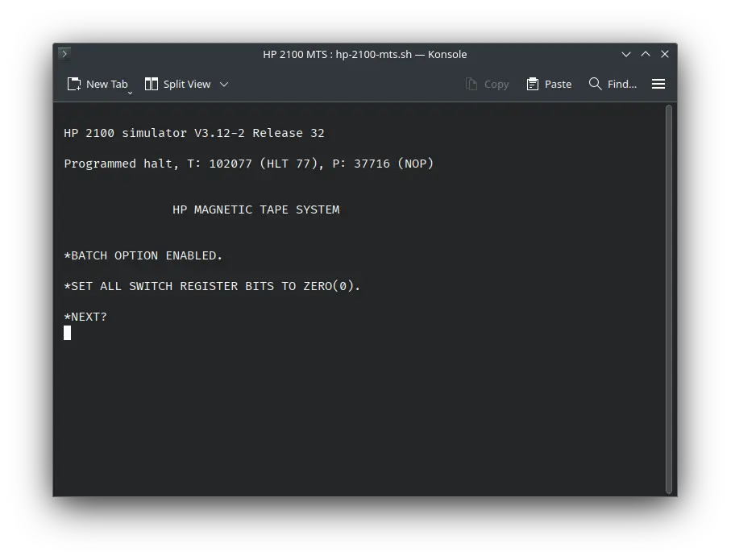
Task: Click the Split View panes icon
Action: (x=150, y=83)
